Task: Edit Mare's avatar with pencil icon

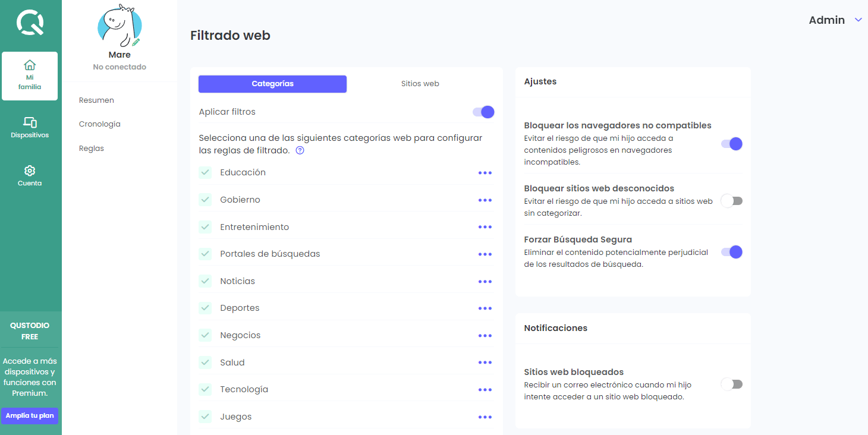Action: click(x=136, y=42)
